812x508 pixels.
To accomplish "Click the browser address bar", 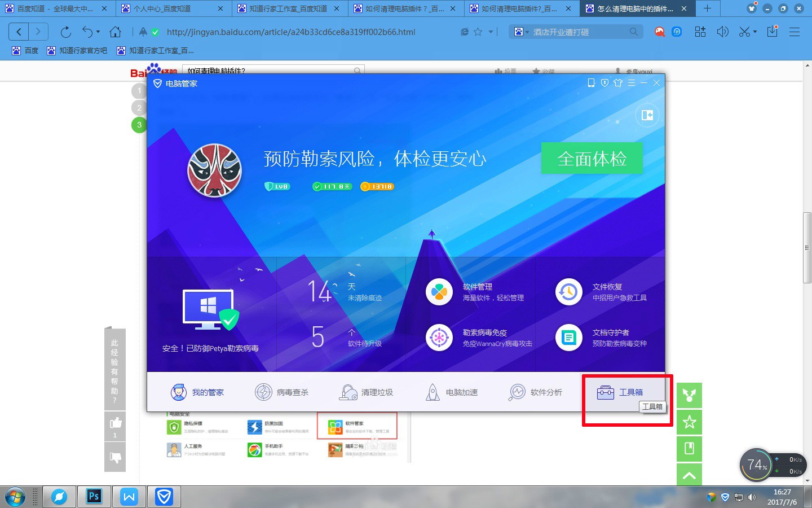I will click(309, 32).
